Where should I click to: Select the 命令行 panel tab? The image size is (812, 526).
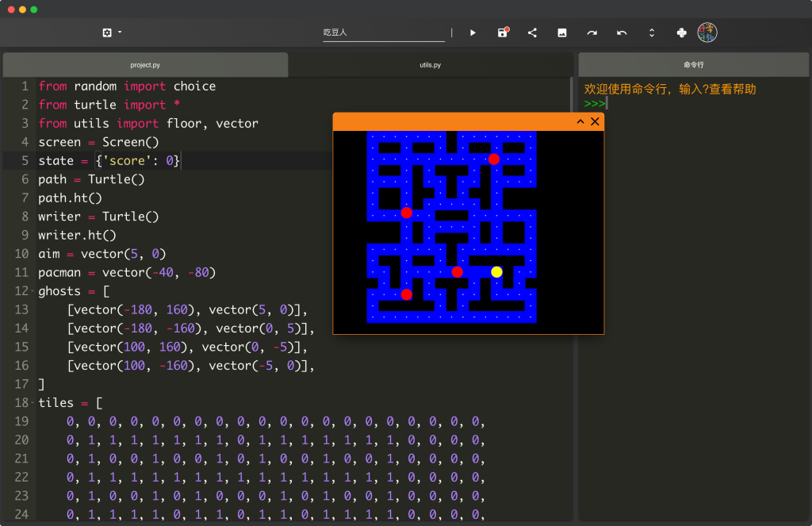[x=693, y=65]
